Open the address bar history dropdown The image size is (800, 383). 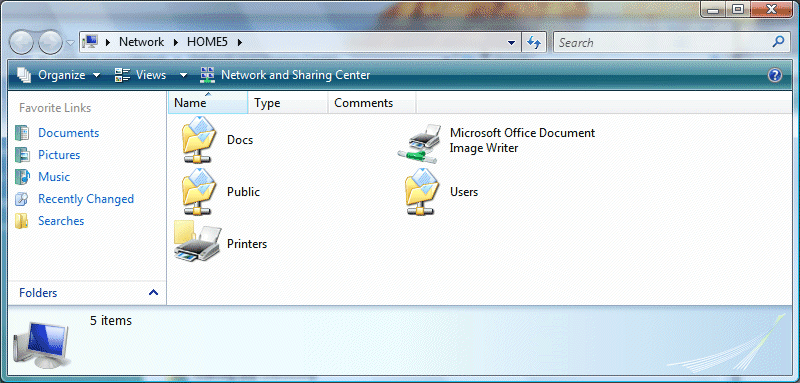512,43
